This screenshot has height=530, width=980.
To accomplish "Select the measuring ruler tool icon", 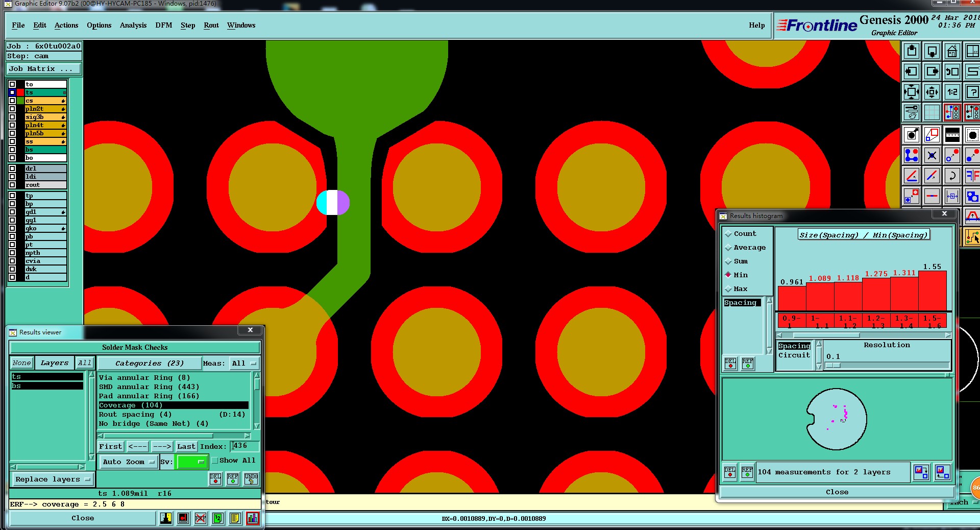I will [952, 135].
